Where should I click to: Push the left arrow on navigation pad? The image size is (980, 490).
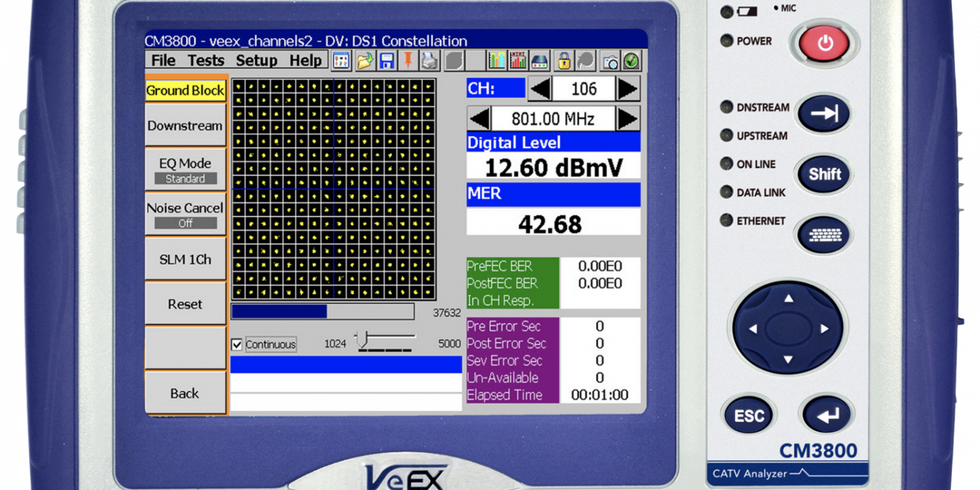click(753, 329)
